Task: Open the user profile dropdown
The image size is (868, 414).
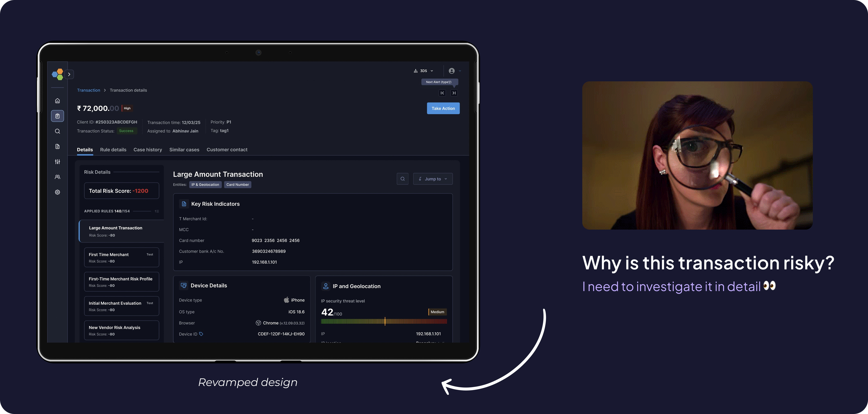Action: click(455, 71)
